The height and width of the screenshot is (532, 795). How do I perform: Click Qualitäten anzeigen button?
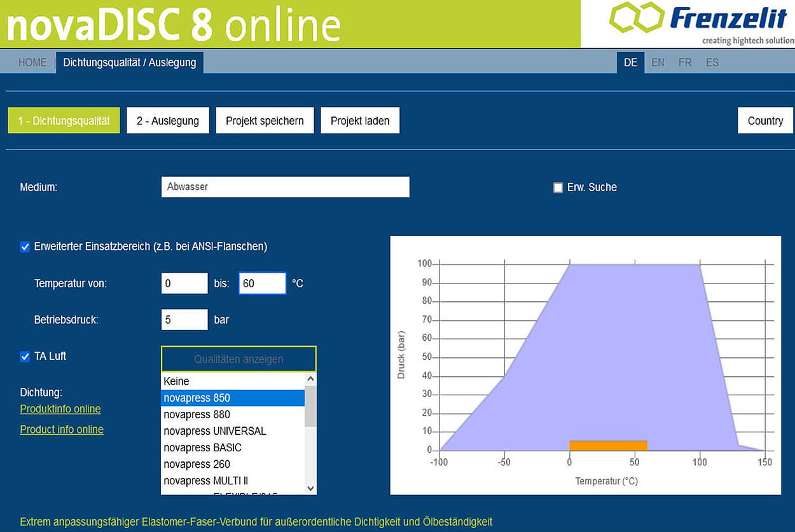(x=238, y=359)
